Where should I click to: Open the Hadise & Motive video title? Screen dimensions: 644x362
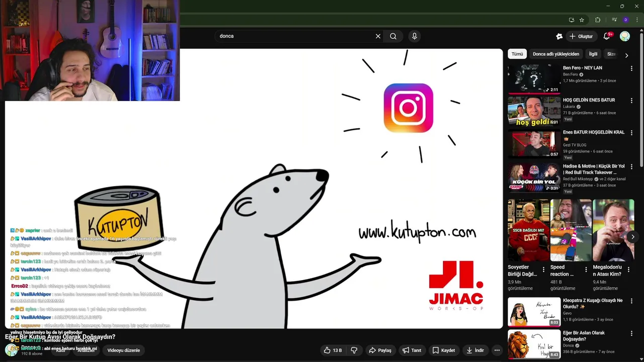[594, 169]
